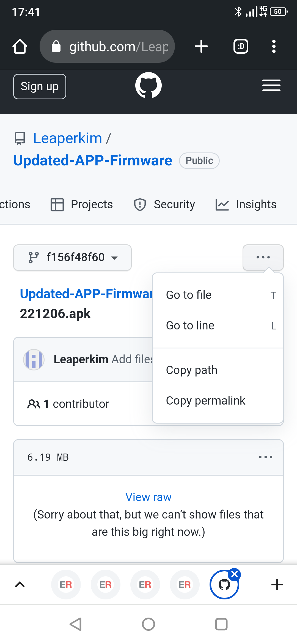Open a new browser tab with plus
This screenshot has height=644, width=297.
[201, 46]
